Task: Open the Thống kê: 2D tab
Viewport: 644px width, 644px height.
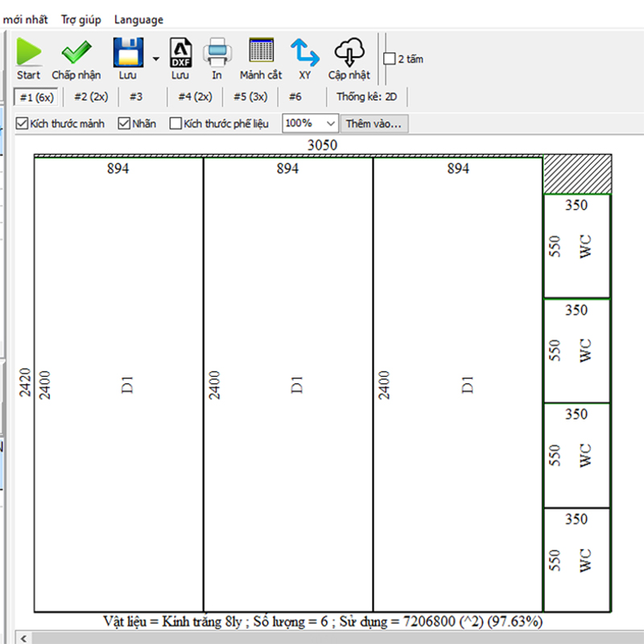Action: (366, 97)
